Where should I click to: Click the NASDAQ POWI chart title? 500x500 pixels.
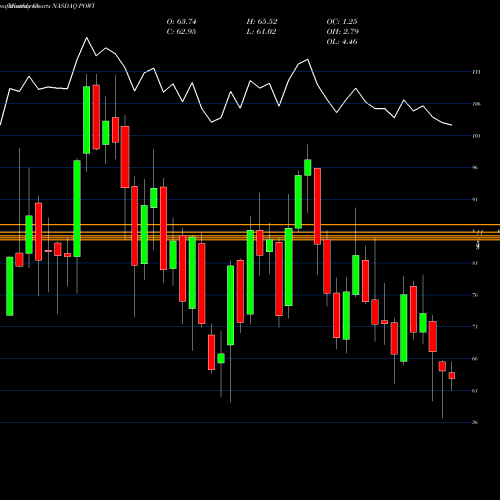click(73, 6)
